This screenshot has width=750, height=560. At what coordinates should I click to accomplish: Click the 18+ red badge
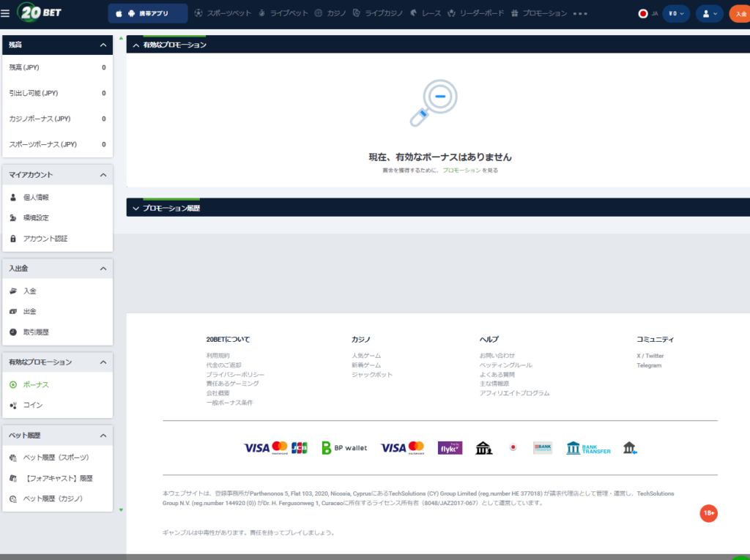(708, 513)
